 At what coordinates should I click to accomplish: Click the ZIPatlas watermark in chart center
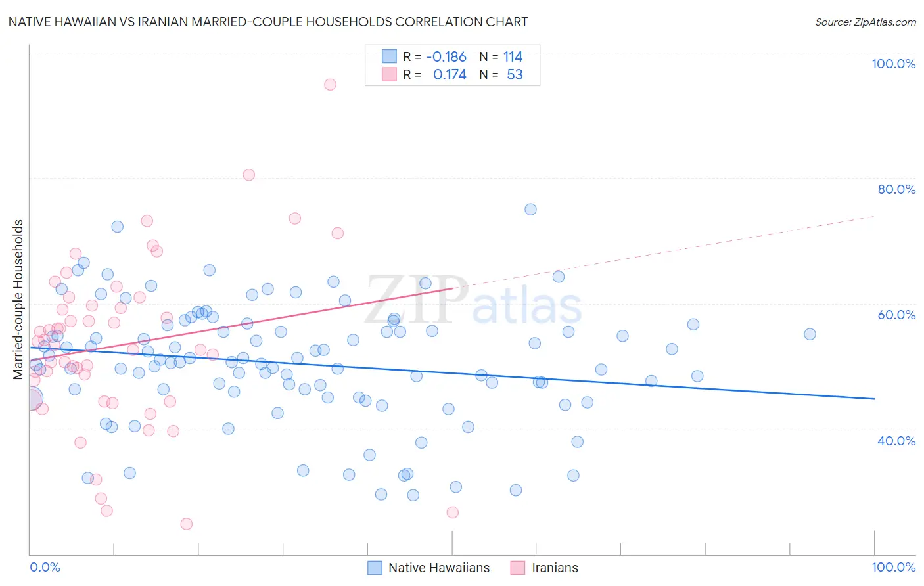474,300
